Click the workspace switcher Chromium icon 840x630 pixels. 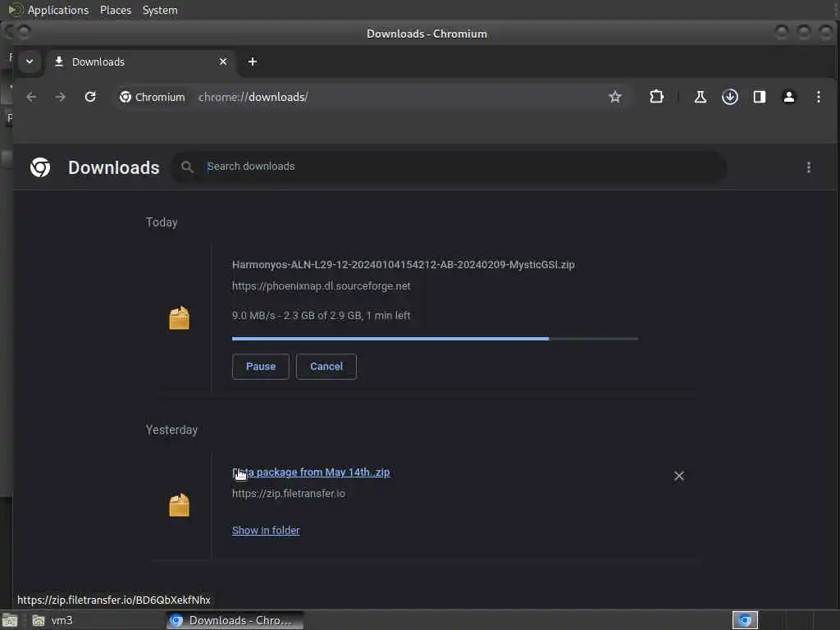(745, 620)
